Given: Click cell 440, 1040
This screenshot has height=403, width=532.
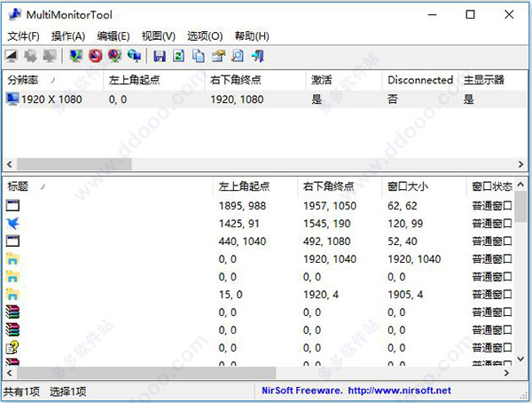Looking at the screenshot, I should 242,241.
